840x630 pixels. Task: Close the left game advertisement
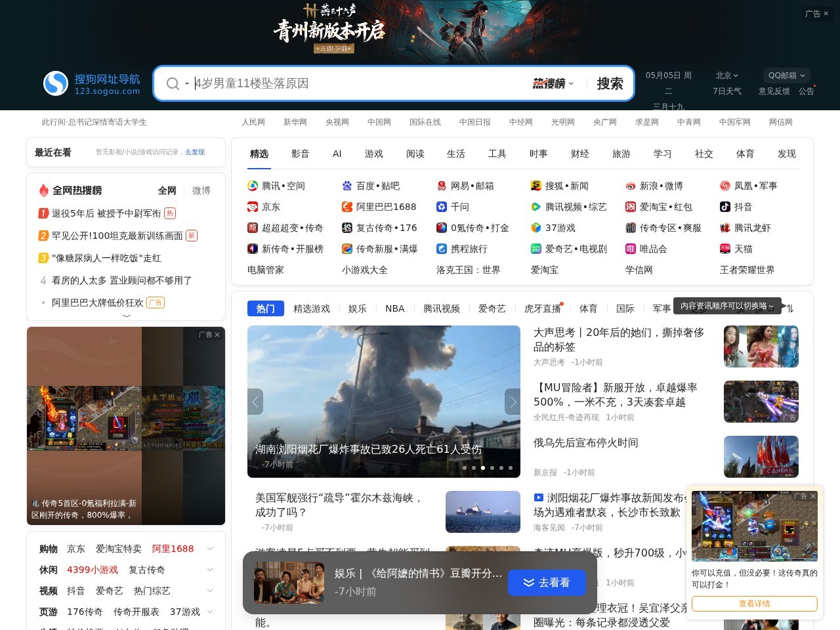point(217,335)
